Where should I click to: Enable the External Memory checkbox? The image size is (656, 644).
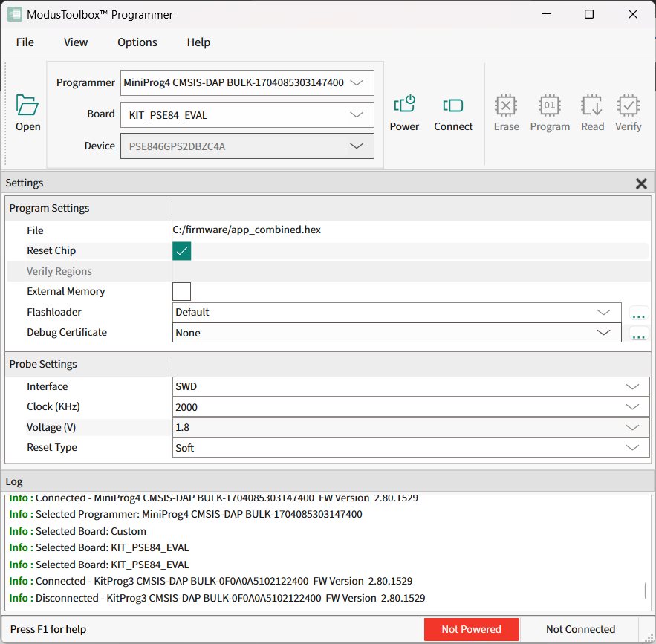[182, 292]
